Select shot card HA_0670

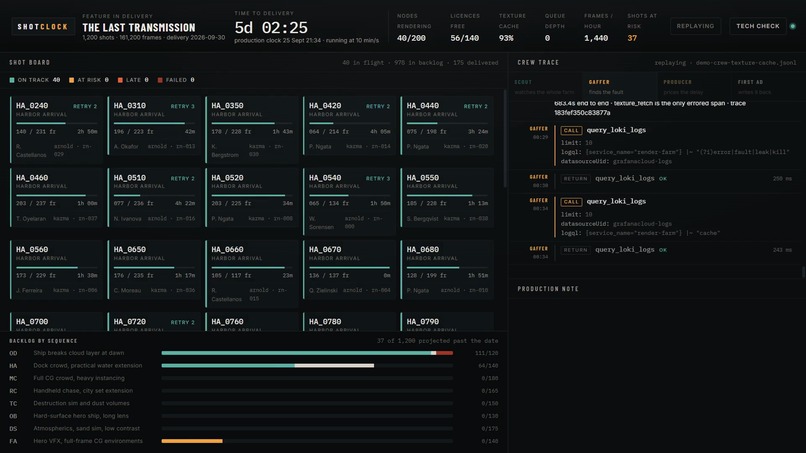(349, 270)
